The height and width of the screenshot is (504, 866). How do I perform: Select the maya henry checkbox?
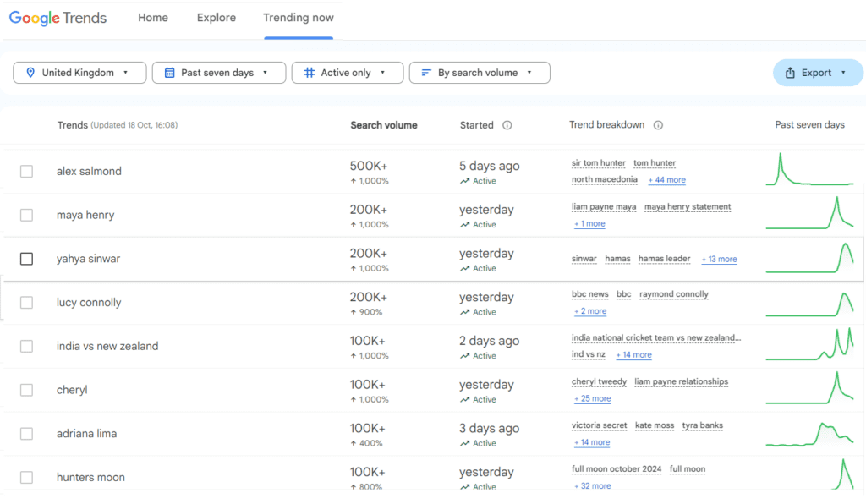26,215
